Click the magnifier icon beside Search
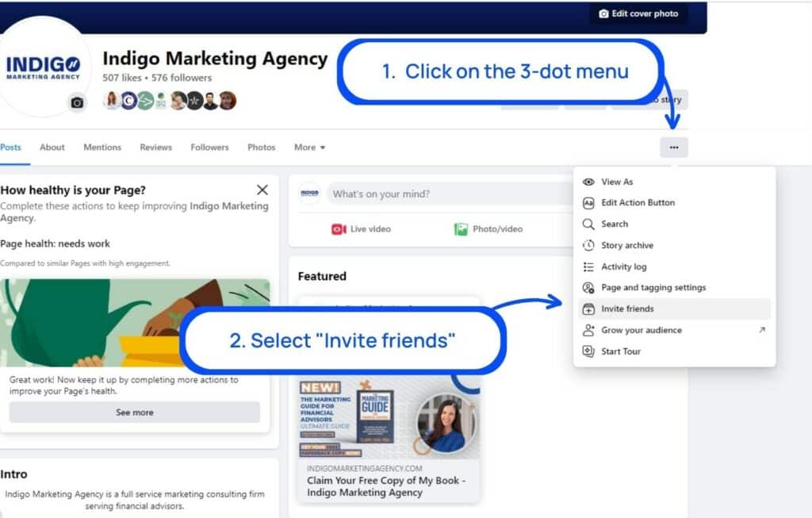The image size is (812, 518). click(588, 224)
